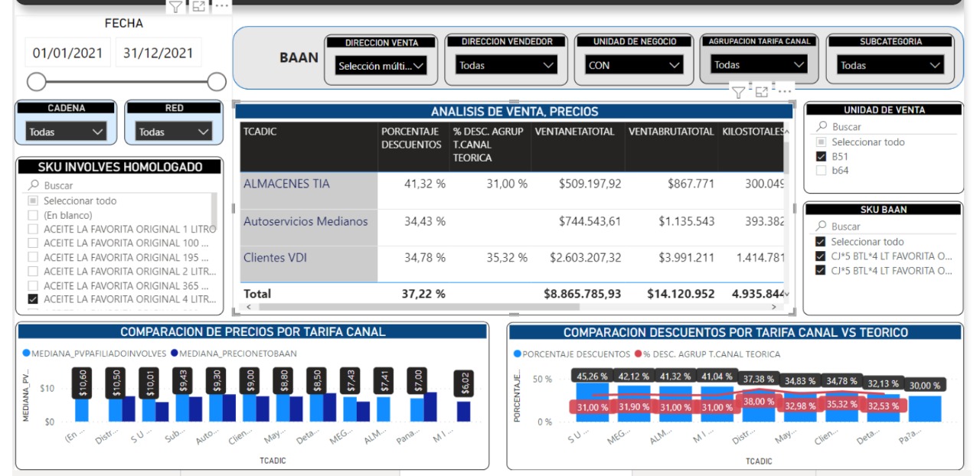
Task: Sort table by VENTABRUTATOTAL column header
Action: [x=671, y=132]
